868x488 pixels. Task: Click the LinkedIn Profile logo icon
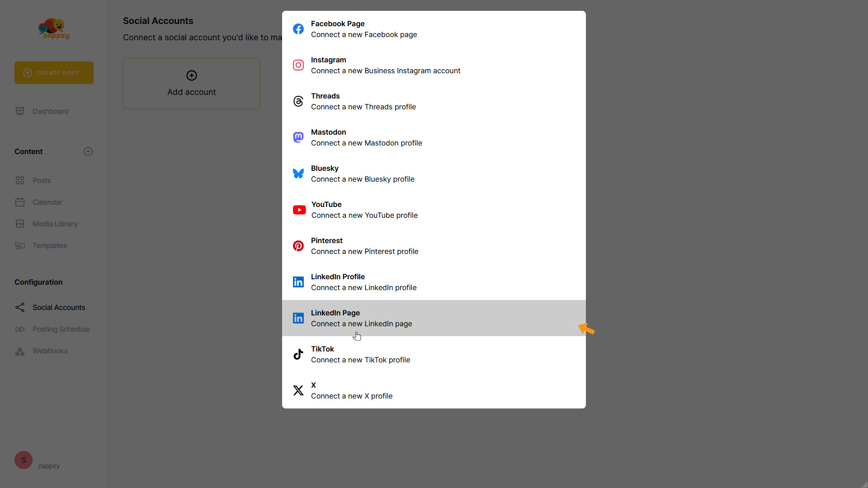pyautogui.click(x=298, y=282)
